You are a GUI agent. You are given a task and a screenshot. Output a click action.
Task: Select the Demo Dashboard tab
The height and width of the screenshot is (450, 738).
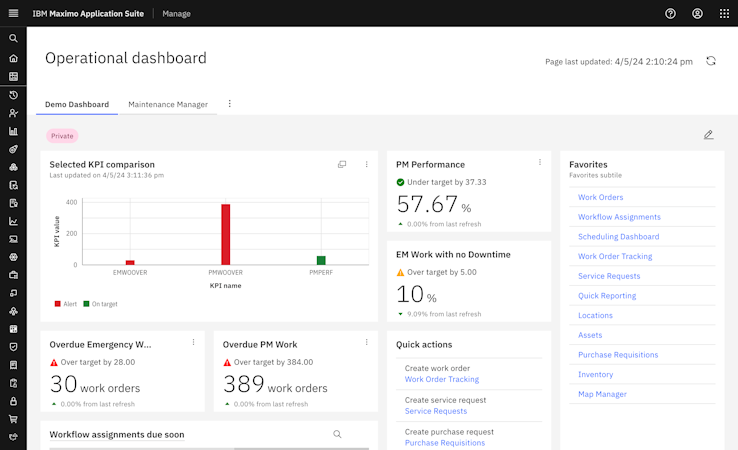[x=77, y=104]
